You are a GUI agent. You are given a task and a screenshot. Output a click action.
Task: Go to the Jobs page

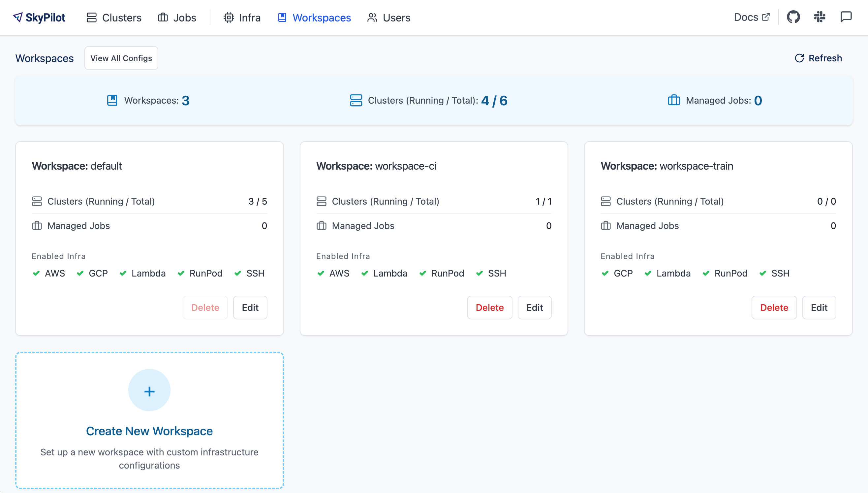pos(177,17)
